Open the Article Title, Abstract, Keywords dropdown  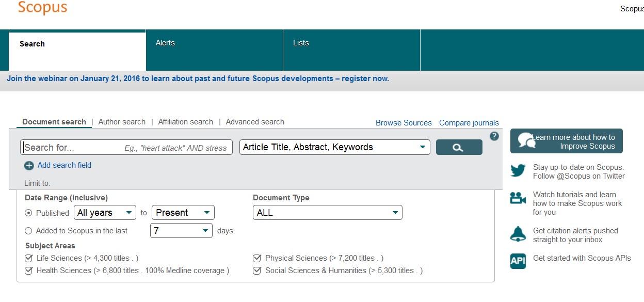[x=335, y=147]
